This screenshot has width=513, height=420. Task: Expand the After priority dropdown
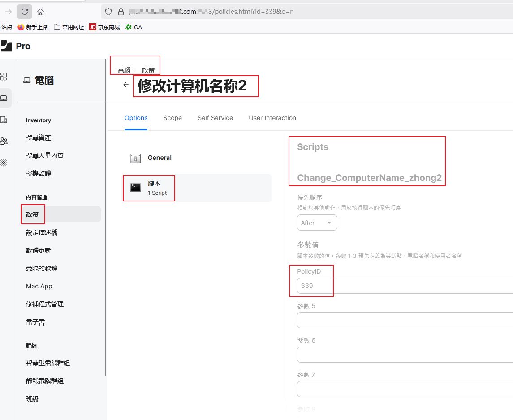click(317, 223)
